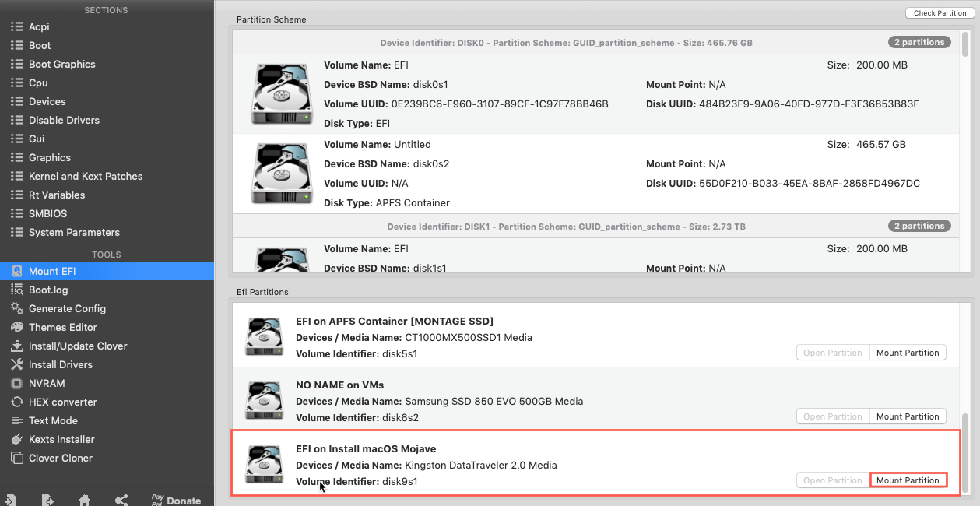Click the home icon in the bottom bar
The image size is (980, 506).
(84, 500)
